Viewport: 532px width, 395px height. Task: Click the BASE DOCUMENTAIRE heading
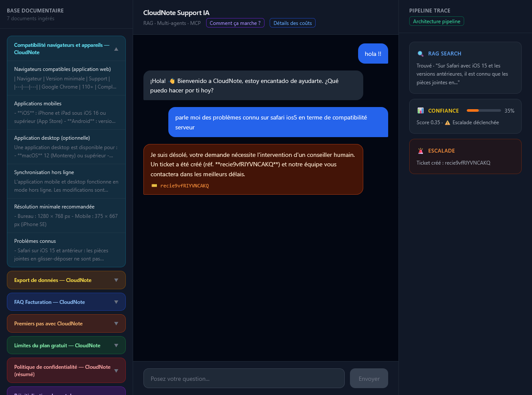[x=35, y=11]
